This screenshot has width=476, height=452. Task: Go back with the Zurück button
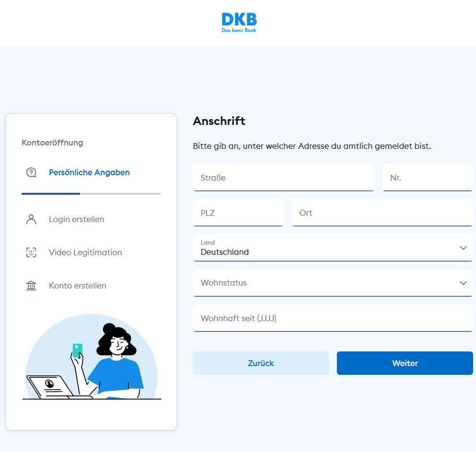[x=261, y=363]
